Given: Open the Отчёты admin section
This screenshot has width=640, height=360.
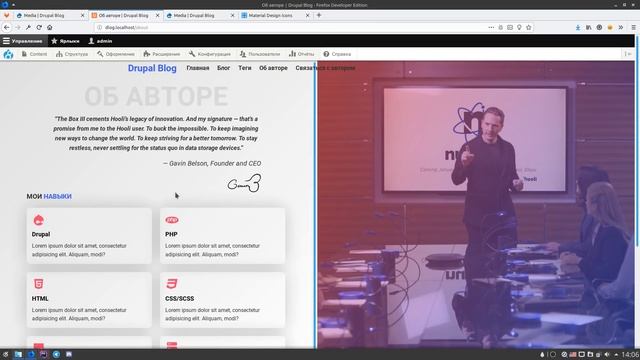Looking at the screenshot, I should [x=302, y=54].
